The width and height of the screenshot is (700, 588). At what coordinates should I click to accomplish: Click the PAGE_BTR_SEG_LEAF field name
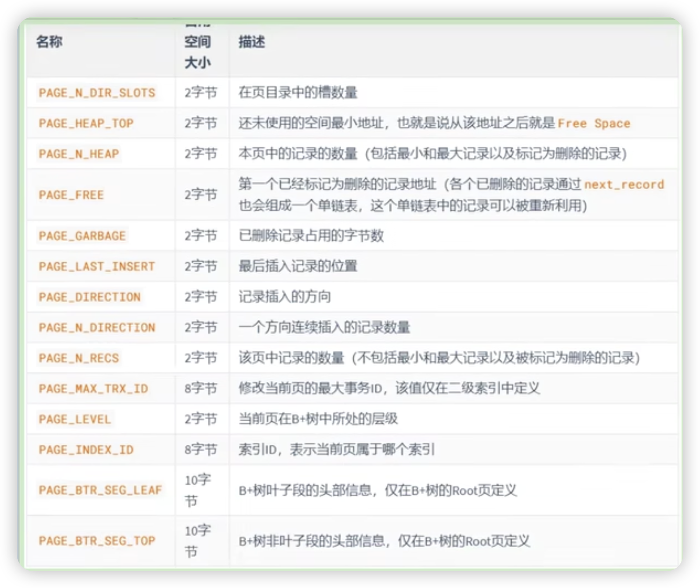point(100,490)
